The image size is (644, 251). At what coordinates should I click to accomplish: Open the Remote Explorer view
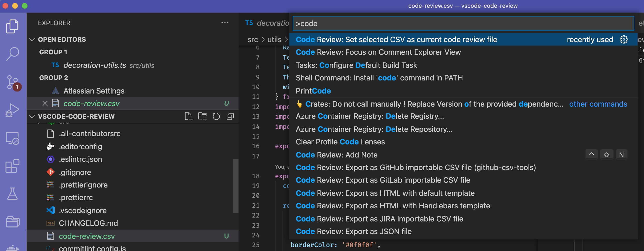pyautogui.click(x=13, y=138)
